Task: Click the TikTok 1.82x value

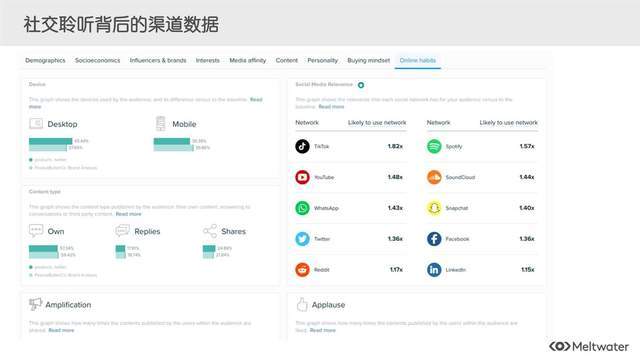Action: click(x=395, y=146)
